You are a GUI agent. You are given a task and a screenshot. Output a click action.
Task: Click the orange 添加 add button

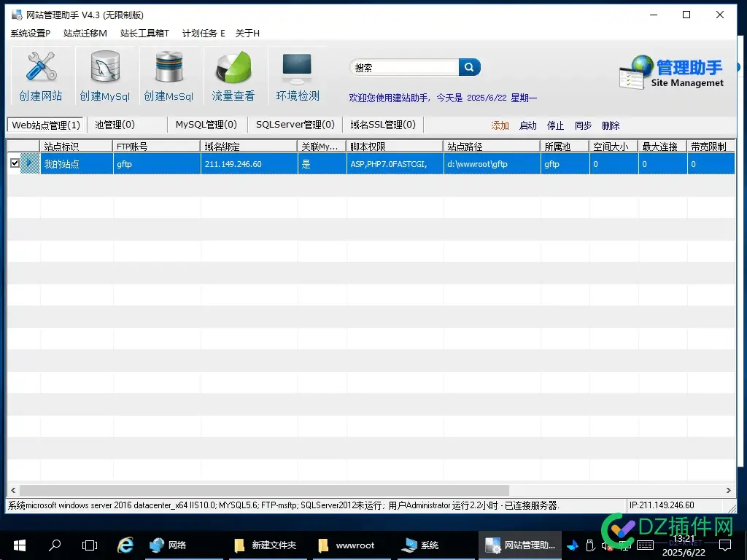tap(500, 125)
